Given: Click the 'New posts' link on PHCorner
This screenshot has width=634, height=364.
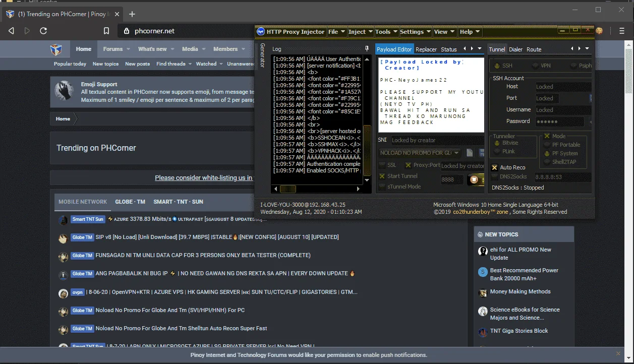Looking at the screenshot, I should click(x=137, y=64).
